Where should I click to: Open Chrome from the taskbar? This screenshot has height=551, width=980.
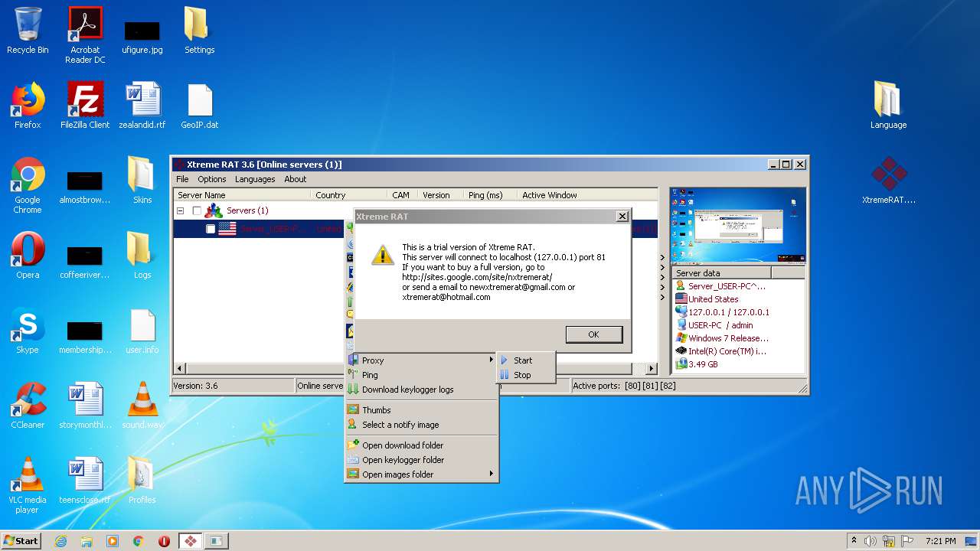(139, 541)
